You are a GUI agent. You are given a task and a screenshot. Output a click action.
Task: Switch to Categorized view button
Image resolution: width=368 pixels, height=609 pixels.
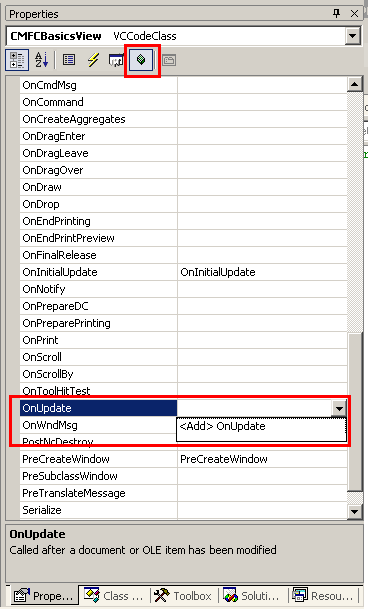point(17,60)
